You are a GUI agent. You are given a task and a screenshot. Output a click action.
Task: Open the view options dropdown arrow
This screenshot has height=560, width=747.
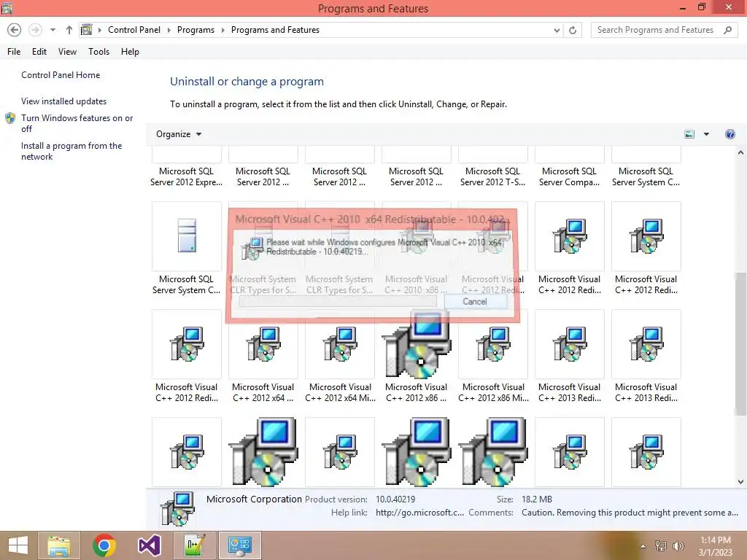coord(706,134)
